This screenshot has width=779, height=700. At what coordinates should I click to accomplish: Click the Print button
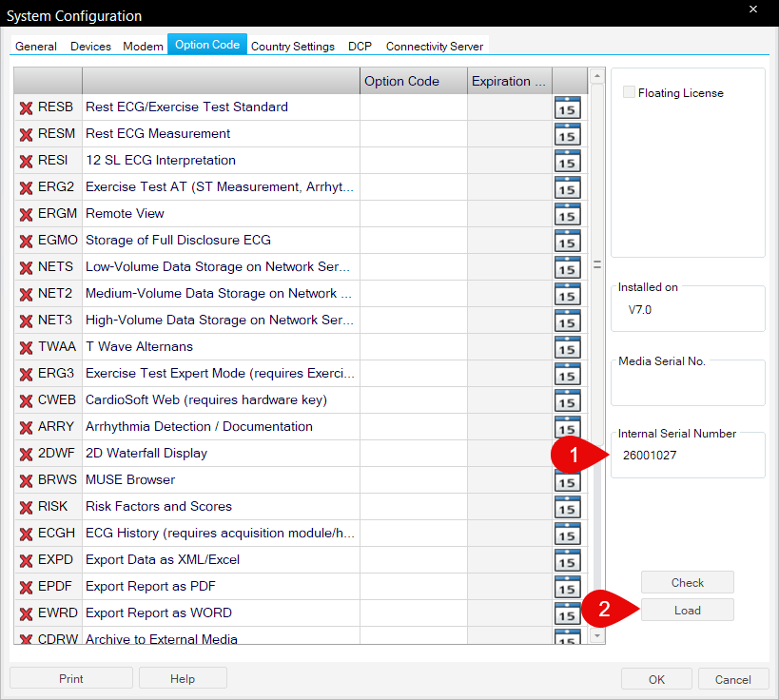coord(70,678)
